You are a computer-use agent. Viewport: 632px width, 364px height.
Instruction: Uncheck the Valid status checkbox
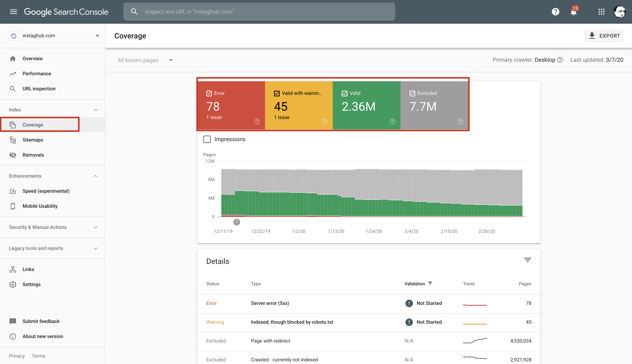tap(344, 94)
